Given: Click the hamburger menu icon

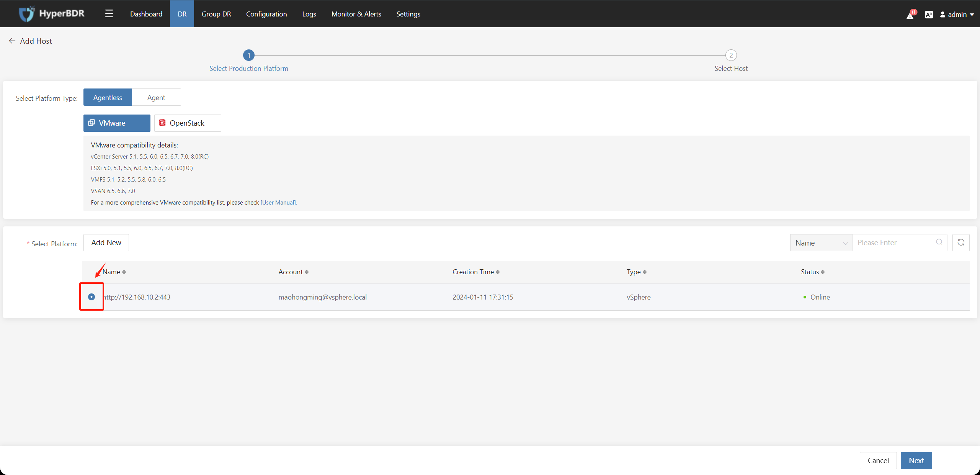Looking at the screenshot, I should coord(109,13).
